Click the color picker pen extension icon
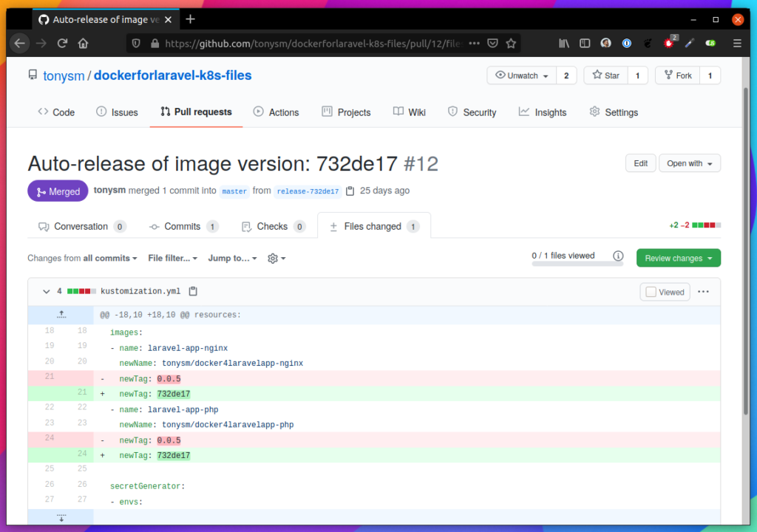757x532 pixels. (x=690, y=44)
